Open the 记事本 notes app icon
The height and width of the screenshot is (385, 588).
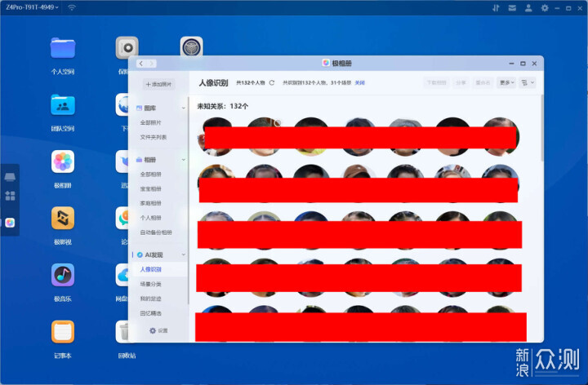(63, 332)
